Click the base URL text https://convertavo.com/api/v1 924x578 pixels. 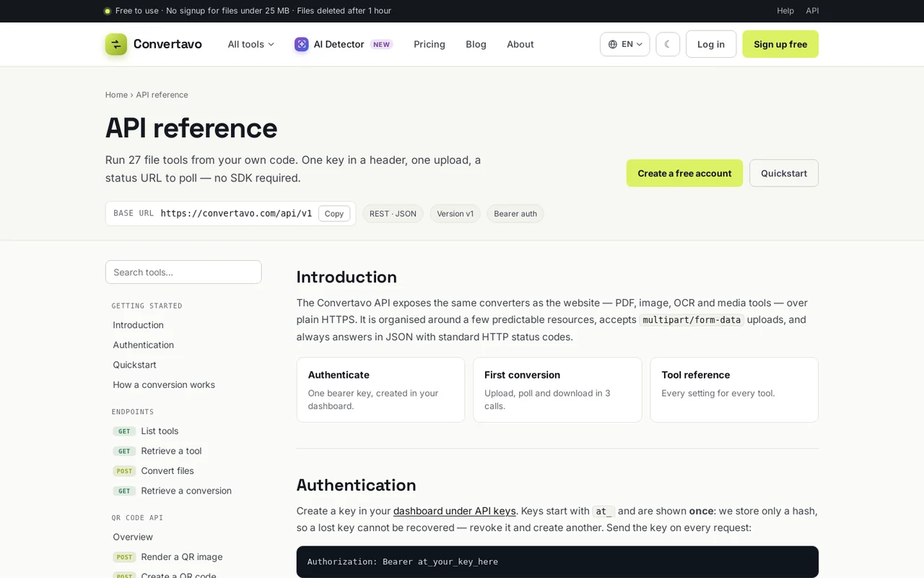coord(236,213)
